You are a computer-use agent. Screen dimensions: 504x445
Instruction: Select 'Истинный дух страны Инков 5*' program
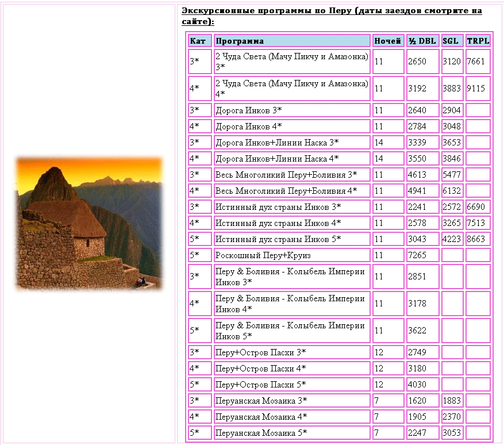click(278, 239)
